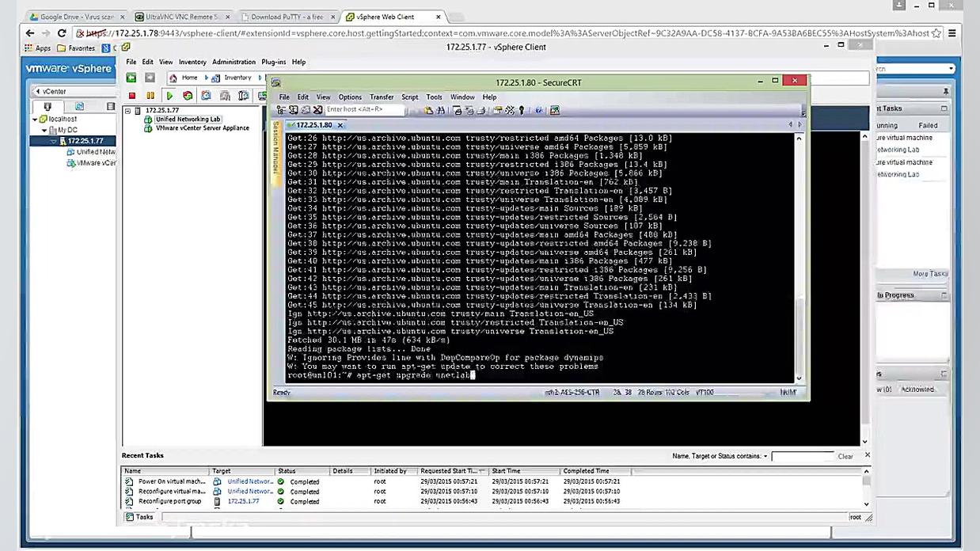980x551 pixels.
Task: Open the Favorites bookmarks folder
Action: (x=76, y=48)
